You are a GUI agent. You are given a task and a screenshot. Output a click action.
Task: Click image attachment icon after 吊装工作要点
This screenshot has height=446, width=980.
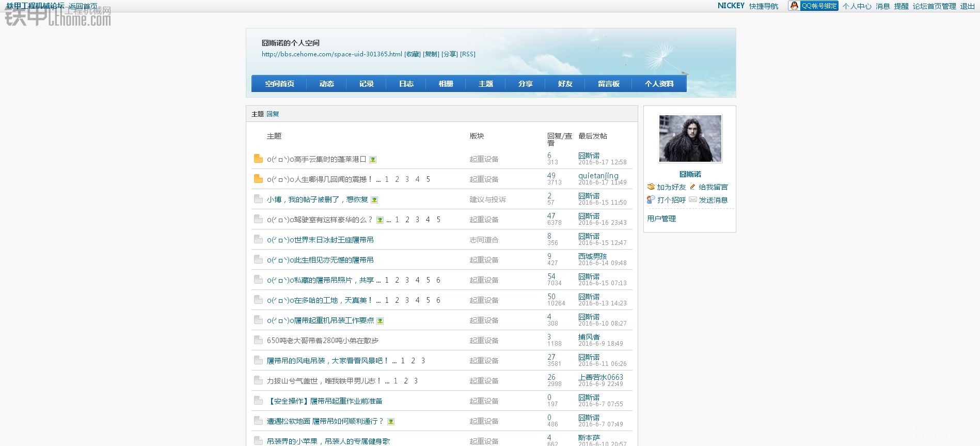click(x=380, y=321)
